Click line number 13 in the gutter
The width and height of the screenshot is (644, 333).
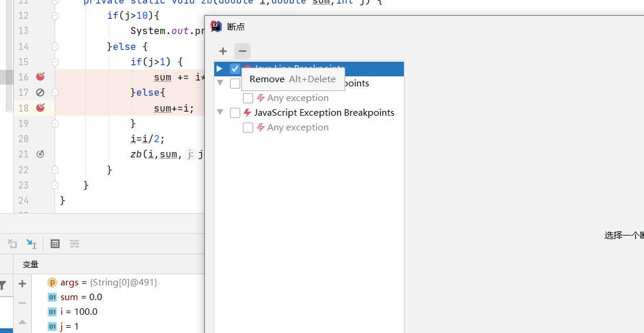point(23,31)
